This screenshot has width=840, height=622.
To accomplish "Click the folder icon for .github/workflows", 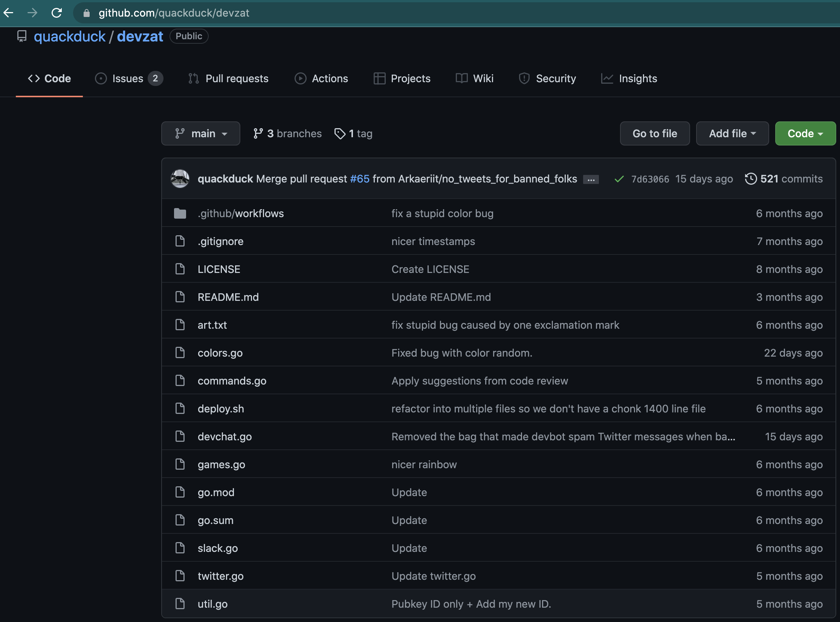I will [180, 213].
